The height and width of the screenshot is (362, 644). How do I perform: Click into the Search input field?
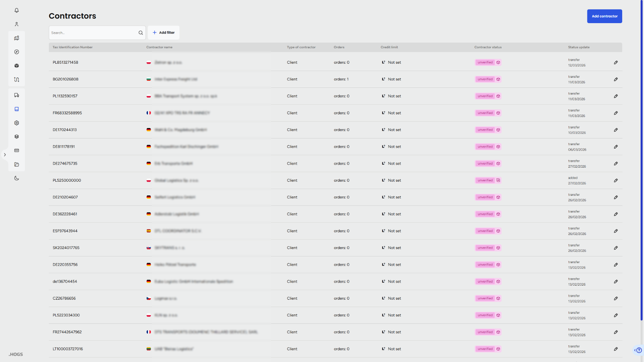coord(93,33)
